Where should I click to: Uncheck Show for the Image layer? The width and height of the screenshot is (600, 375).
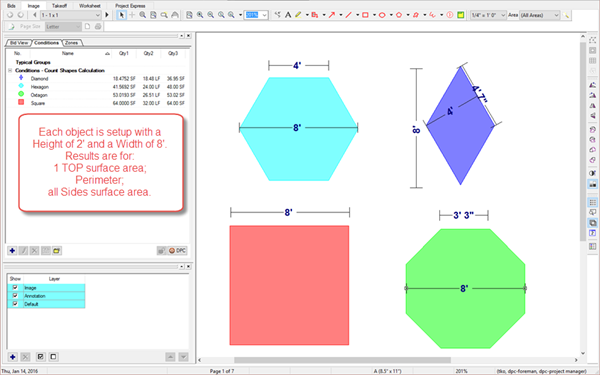15,287
